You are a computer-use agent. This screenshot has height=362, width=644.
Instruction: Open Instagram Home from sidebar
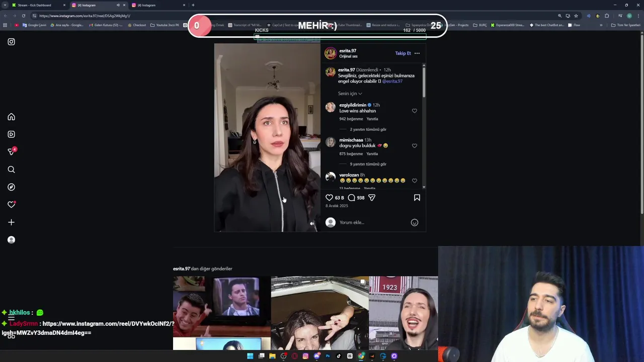coord(11,117)
